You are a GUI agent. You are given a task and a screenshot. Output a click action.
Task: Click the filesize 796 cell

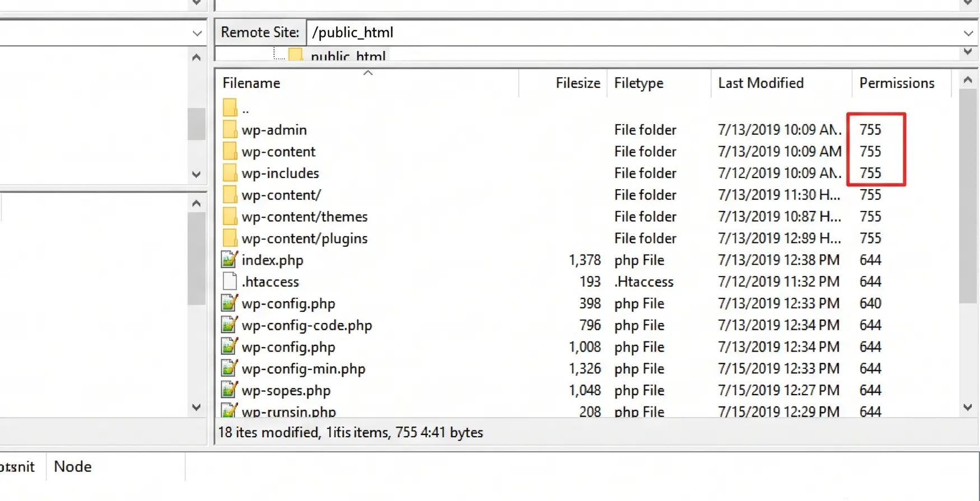point(590,325)
